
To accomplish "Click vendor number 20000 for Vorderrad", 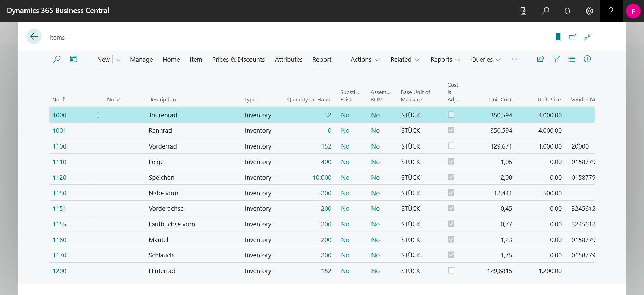I will point(580,146).
